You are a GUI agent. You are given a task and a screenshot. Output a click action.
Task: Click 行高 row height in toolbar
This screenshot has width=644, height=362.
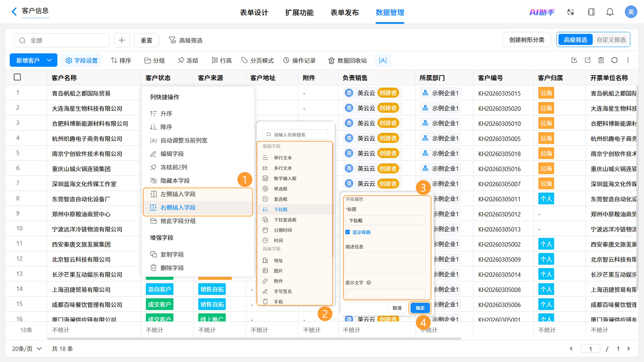click(222, 60)
